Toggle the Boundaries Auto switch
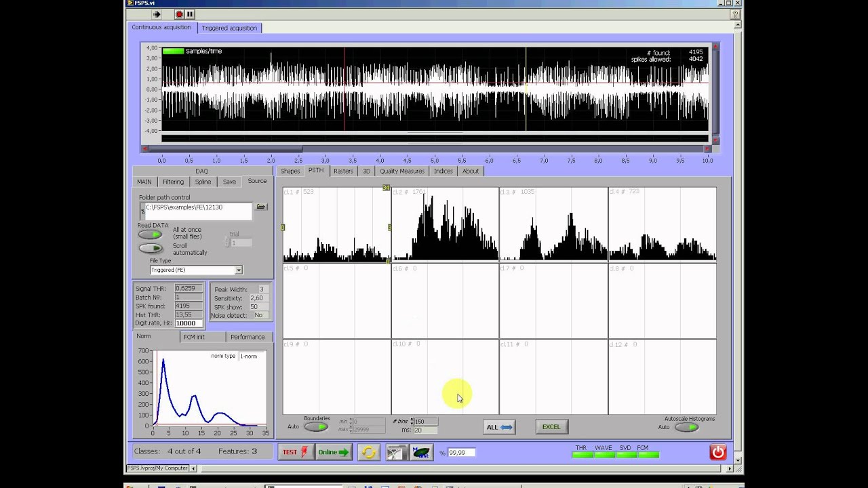This screenshot has height=488, width=868. tap(315, 426)
